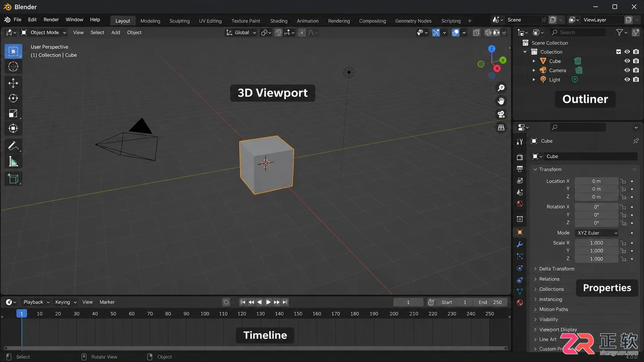Switch to the Sculpting workspace tab
This screenshot has height=362, width=644.
179,21
